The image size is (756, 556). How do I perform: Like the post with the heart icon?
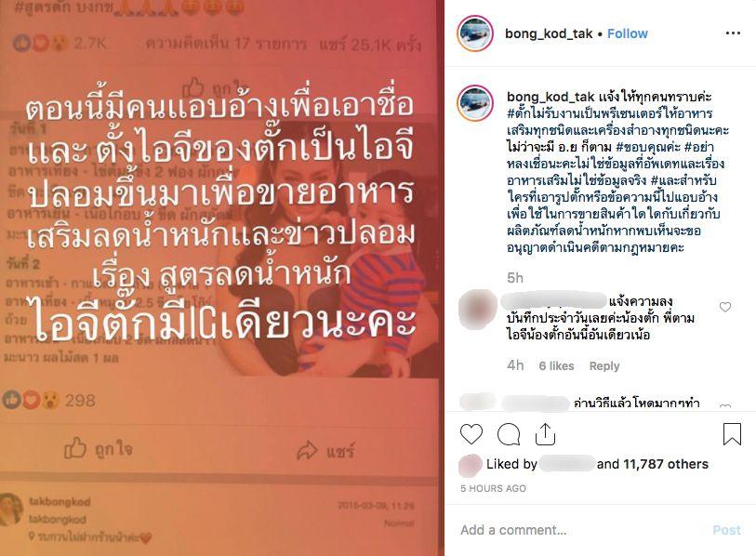(x=471, y=434)
